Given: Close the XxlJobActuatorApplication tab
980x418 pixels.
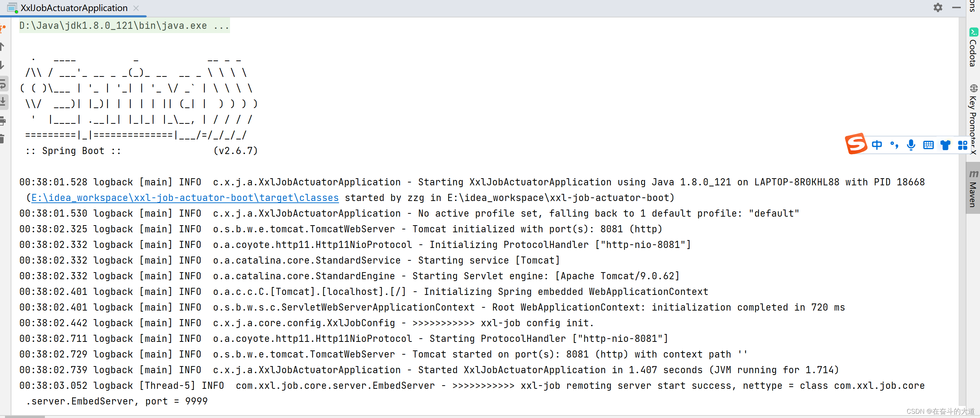Looking at the screenshot, I should (x=136, y=8).
